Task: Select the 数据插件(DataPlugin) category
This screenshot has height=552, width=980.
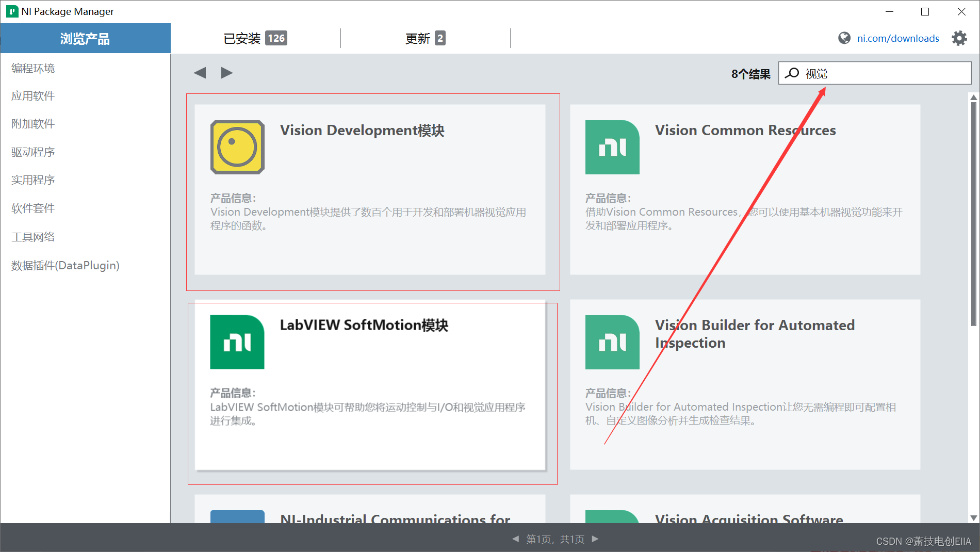Action: 66,265
